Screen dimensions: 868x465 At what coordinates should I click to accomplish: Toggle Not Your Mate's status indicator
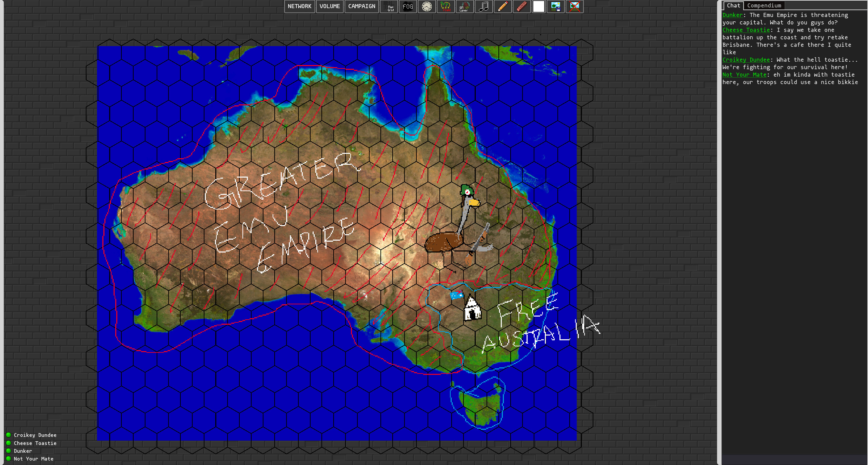(x=9, y=459)
